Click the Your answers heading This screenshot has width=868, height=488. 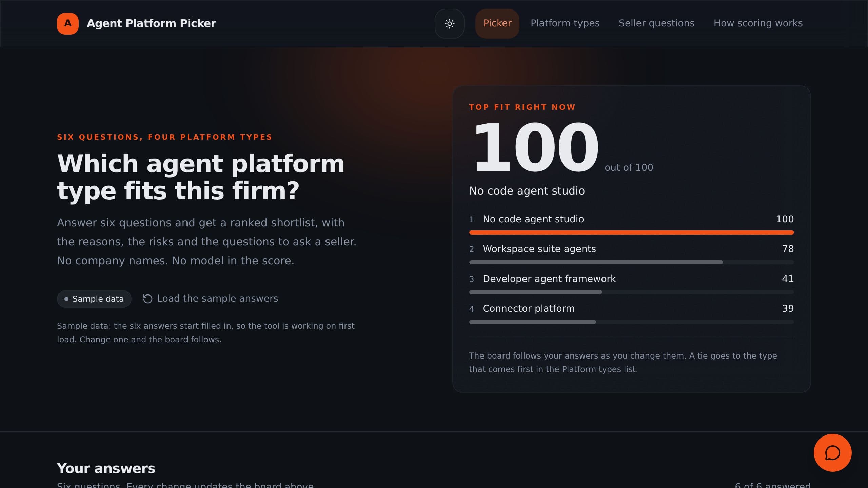coord(106,468)
